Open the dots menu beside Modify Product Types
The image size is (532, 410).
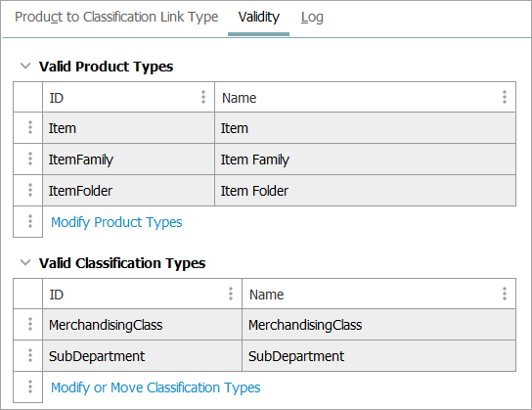point(30,221)
